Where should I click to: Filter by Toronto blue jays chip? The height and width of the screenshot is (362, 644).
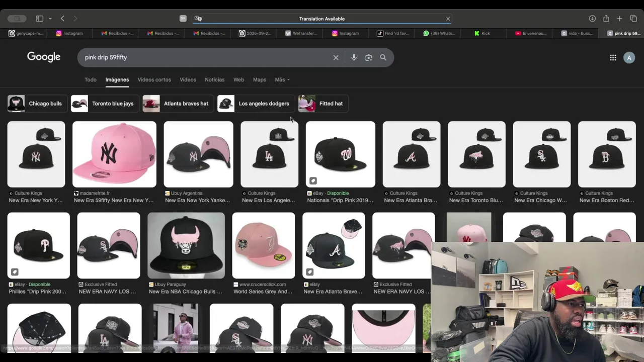(104, 104)
